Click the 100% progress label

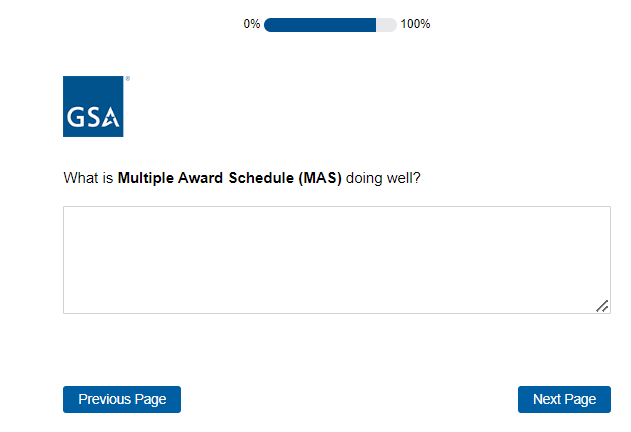point(415,24)
